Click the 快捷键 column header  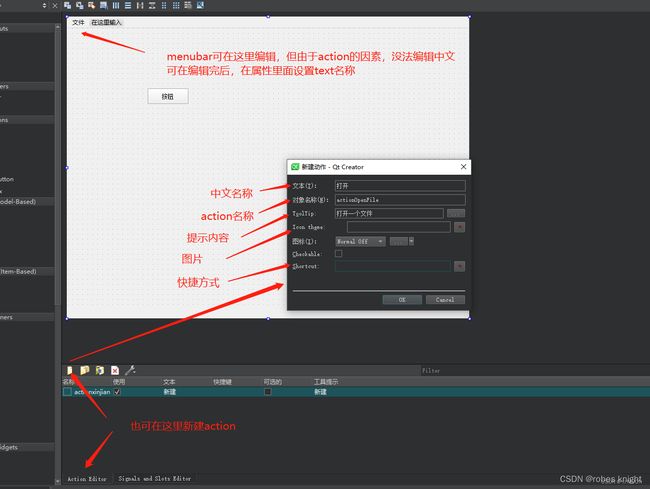coord(222,382)
